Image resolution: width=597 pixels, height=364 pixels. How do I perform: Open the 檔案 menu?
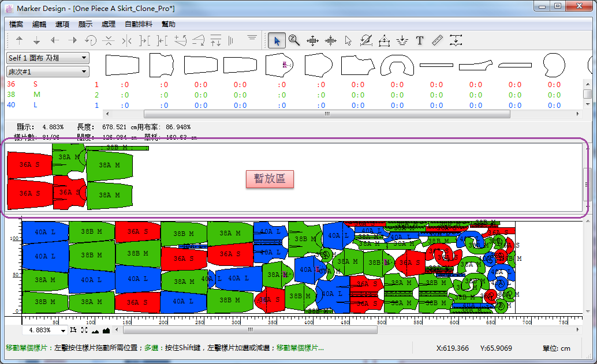pyautogui.click(x=16, y=24)
